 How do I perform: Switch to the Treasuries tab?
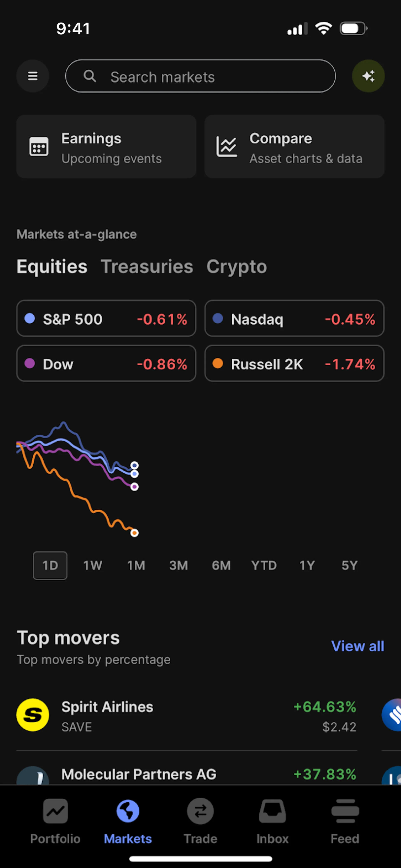(147, 267)
